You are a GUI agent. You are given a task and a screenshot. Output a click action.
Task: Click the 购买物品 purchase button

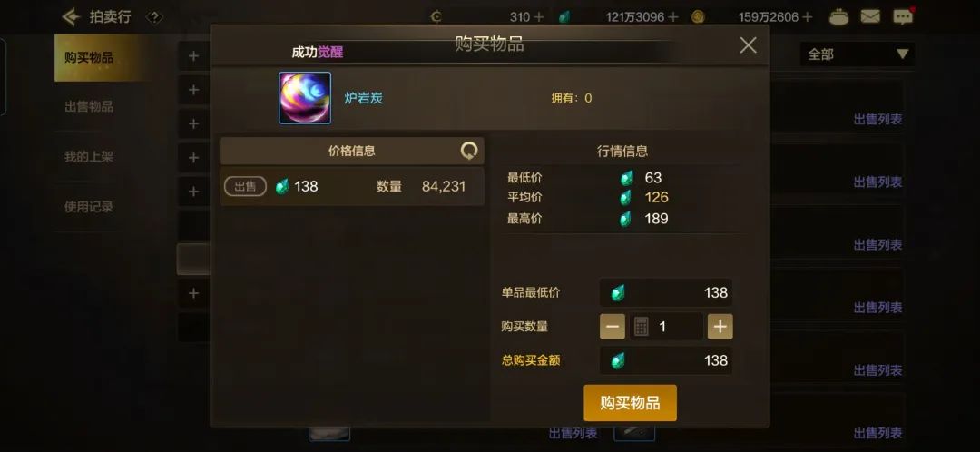click(630, 403)
